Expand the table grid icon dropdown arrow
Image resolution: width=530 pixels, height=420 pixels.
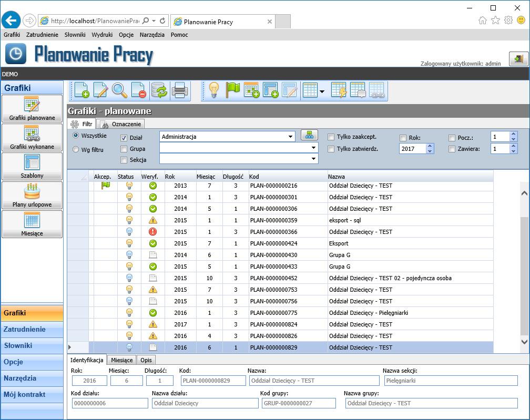(x=322, y=91)
